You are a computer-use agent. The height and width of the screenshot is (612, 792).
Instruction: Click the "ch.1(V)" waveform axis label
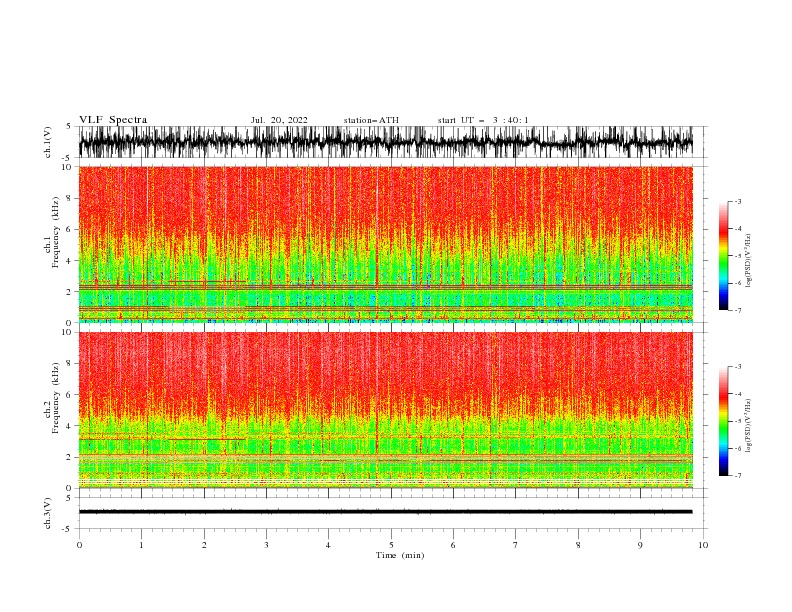point(48,142)
